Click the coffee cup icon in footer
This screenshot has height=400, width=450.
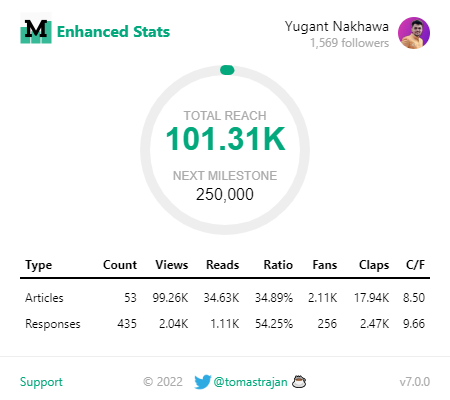coord(299,382)
